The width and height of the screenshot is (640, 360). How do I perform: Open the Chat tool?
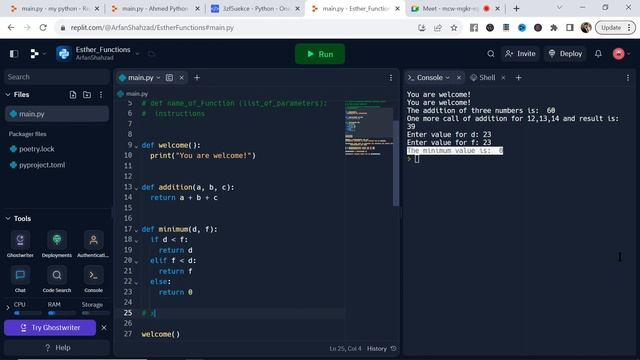(x=20, y=279)
